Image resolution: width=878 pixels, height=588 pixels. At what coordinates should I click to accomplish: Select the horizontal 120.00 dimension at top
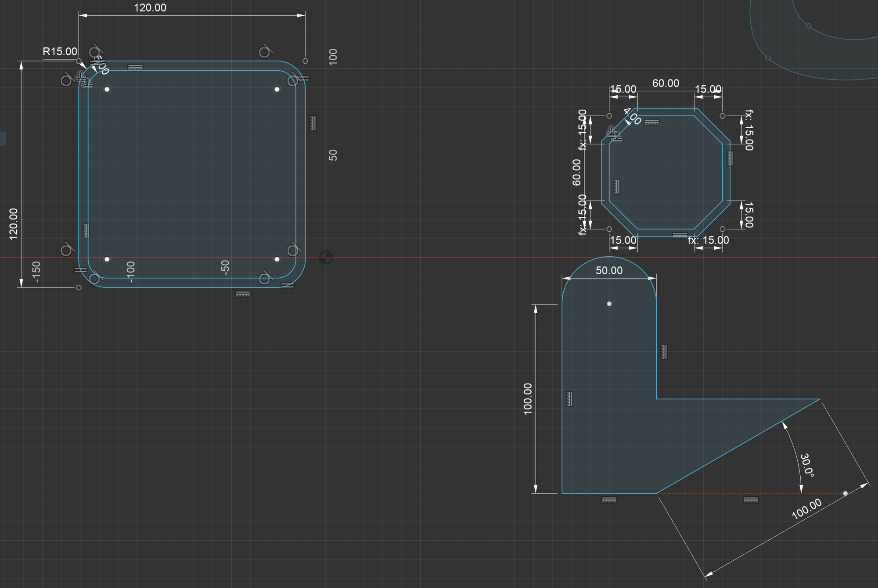pos(150,7)
